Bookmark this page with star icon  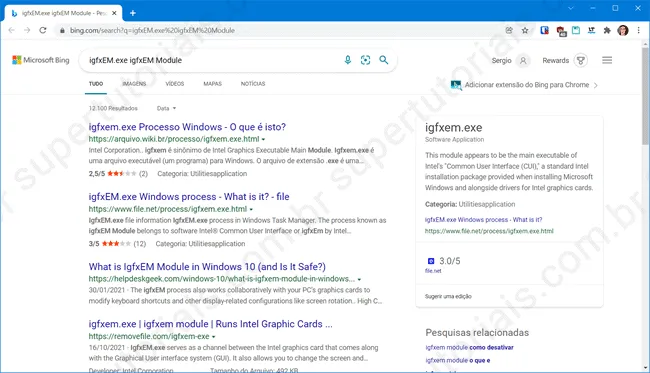point(525,30)
